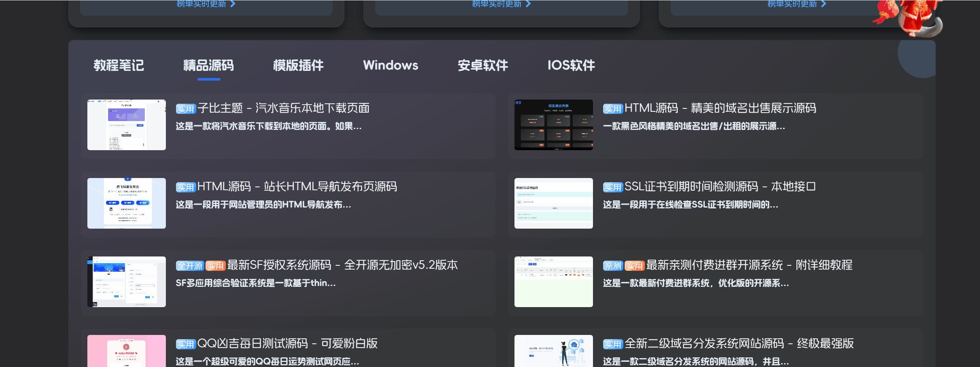Click the orange 实用 tag on 付费进群开源系统

click(634, 266)
